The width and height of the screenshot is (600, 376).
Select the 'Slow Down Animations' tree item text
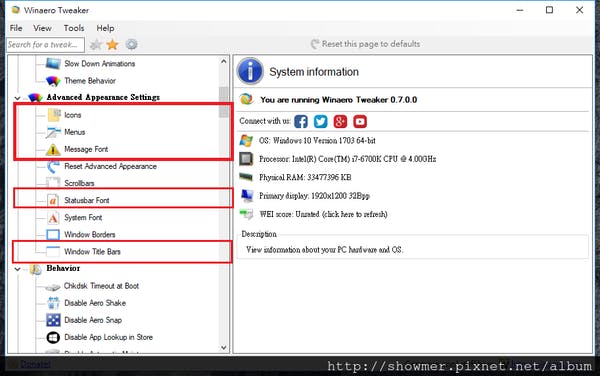(x=99, y=63)
